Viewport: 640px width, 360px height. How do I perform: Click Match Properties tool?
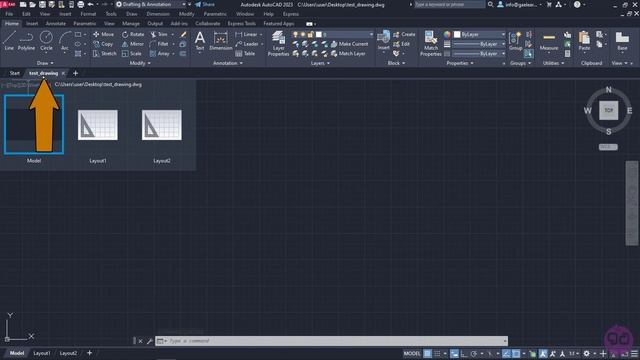tap(431, 44)
